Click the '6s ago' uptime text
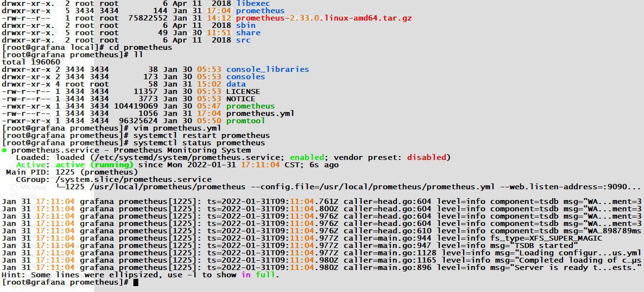This screenshot has width=644, height=292. pos(324,165)
